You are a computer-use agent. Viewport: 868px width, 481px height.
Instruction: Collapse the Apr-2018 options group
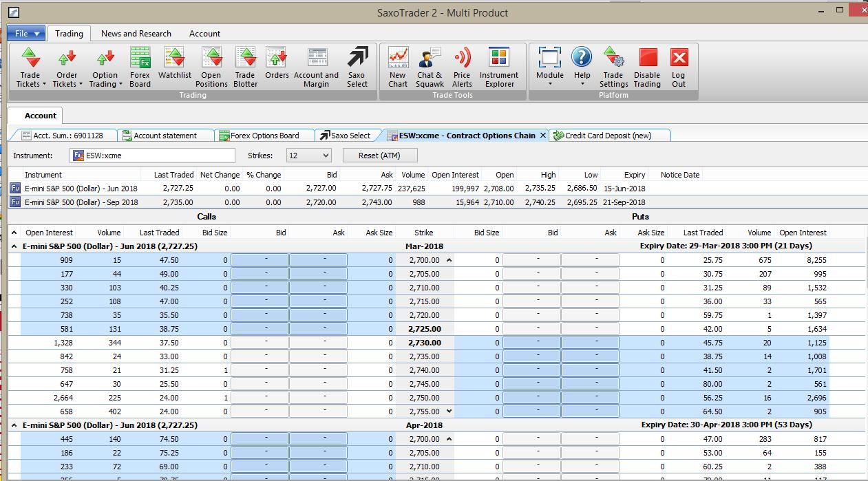tap(14, 425)
